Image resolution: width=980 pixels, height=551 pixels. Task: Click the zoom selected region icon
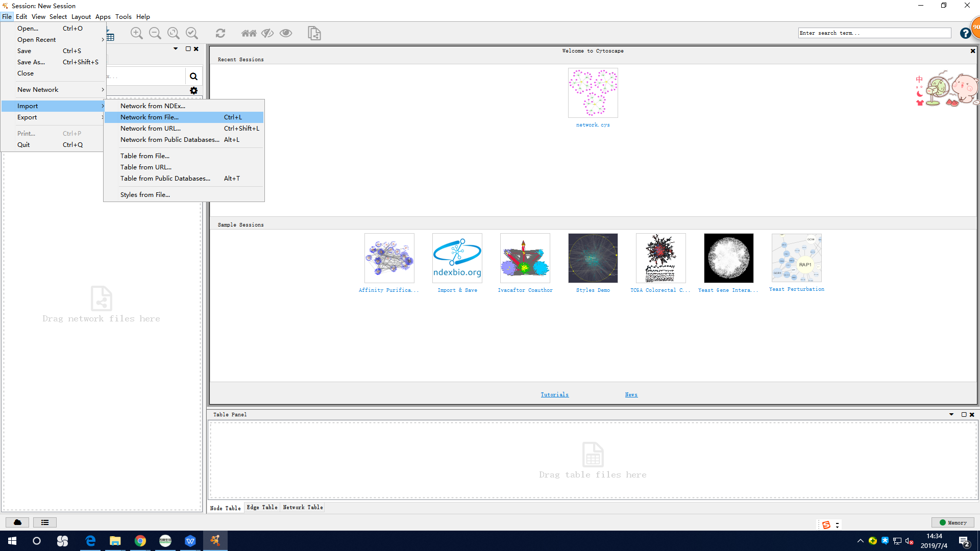click(192, 33)
